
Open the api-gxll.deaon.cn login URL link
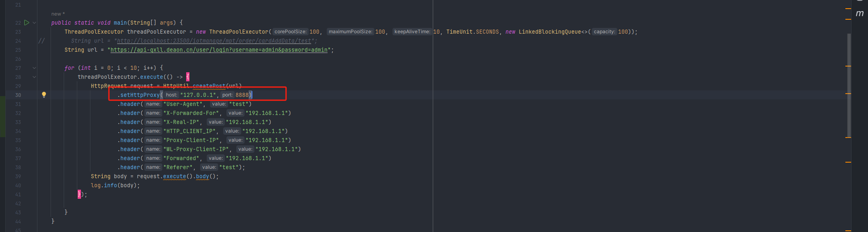[219, 50]
